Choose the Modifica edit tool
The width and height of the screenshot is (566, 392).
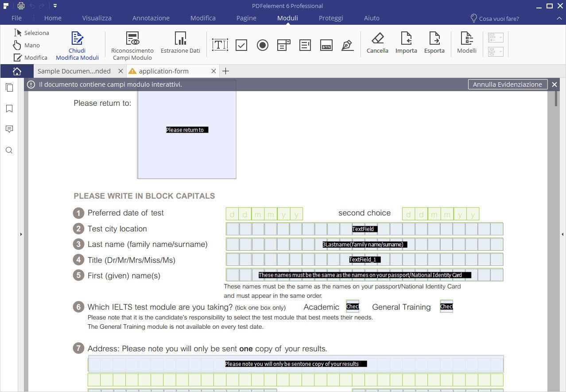(31, 58)
